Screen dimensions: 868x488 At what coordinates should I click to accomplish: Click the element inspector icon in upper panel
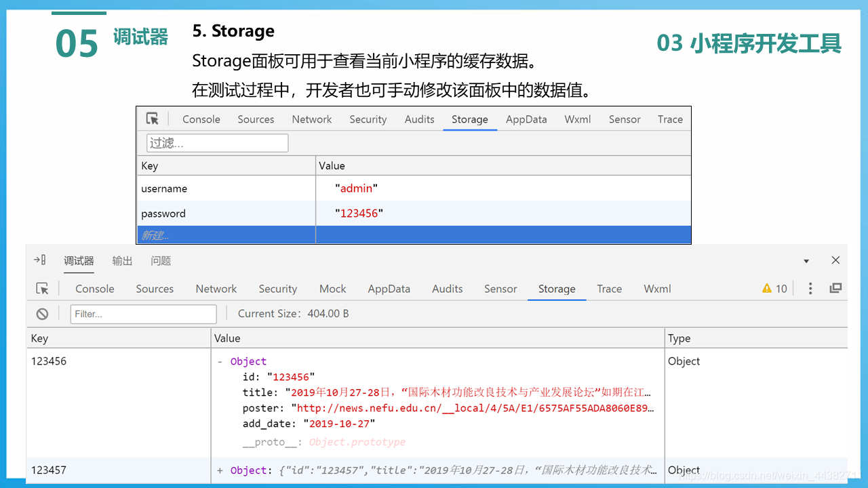[153, 119]
